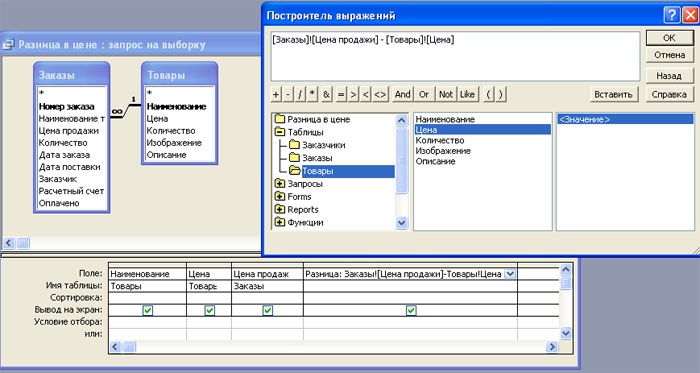Image resolution: width=700 pixels, height=373 pixels.
Task: Click the Назад button
Action: point(669,76)
